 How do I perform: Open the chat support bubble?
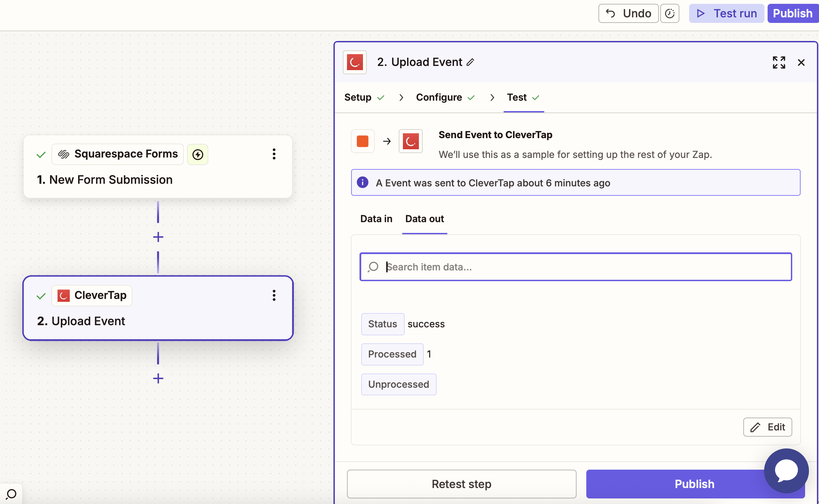pyautogui.click(x=786, y=471)
